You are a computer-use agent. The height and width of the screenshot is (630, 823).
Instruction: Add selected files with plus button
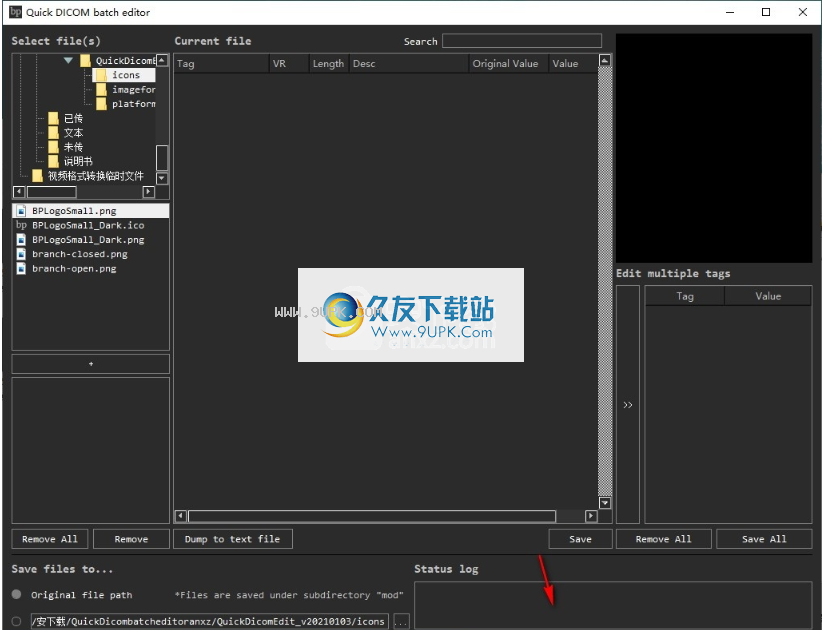tap(90, 364)
